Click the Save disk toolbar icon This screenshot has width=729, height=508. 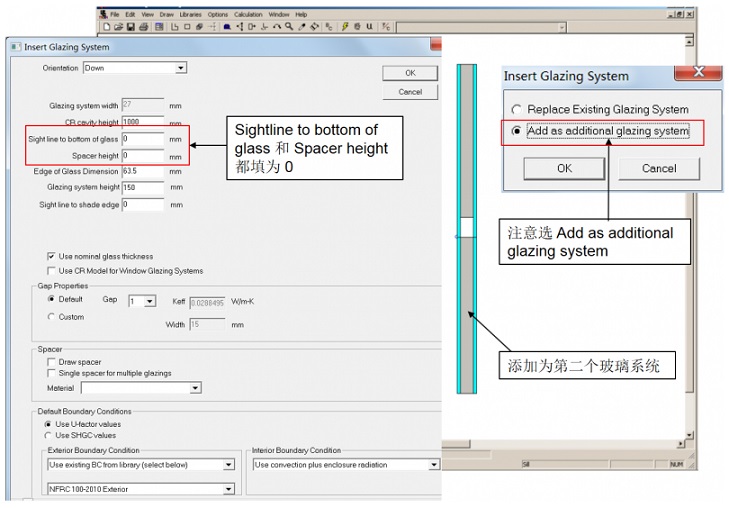tap(131, 27)
